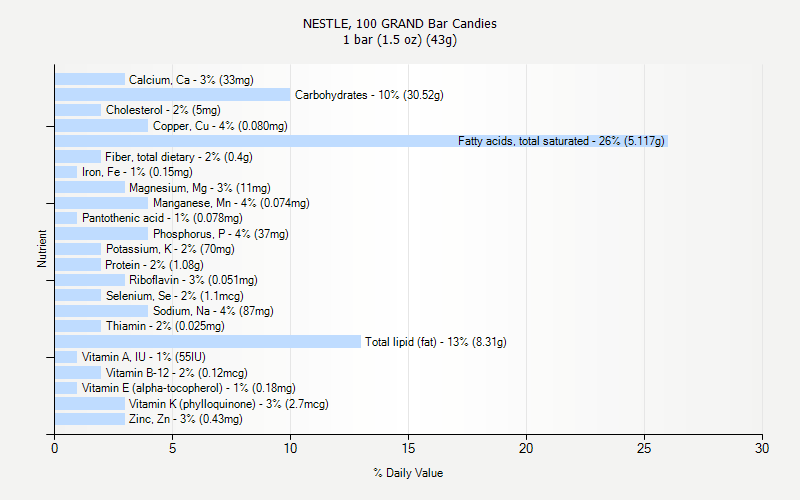Select Manganese, Mn - 4% (0.074mg) label
800x500 pixels.
click(x=231, y=203)
